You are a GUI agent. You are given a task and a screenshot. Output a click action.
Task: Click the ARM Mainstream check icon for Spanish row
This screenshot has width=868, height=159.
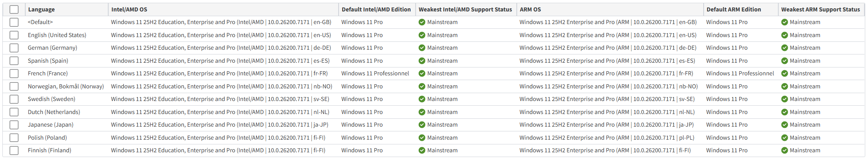point(785,61)
